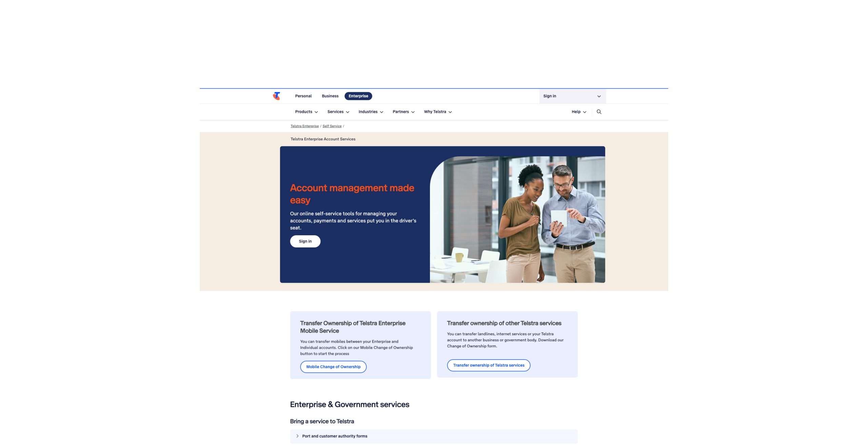Click the Partners dropdown arrow
The image size is (868, 445).
tap(413, 112)
